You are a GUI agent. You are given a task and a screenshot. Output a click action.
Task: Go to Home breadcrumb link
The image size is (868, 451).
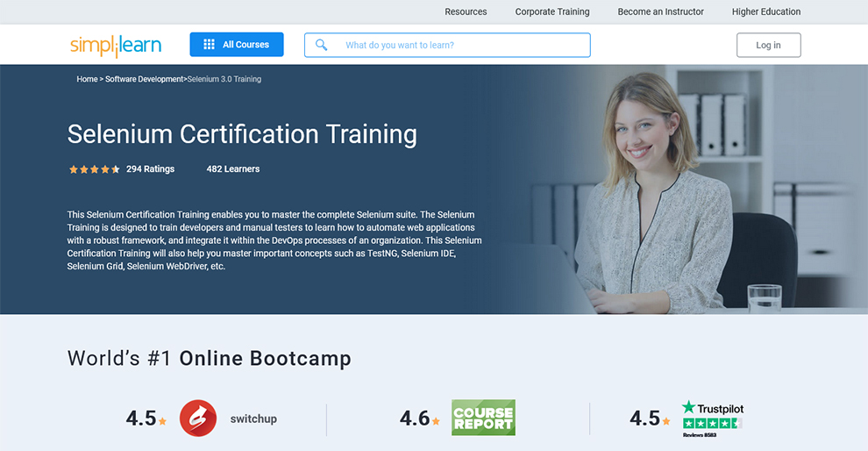click(x=87, y=79)
